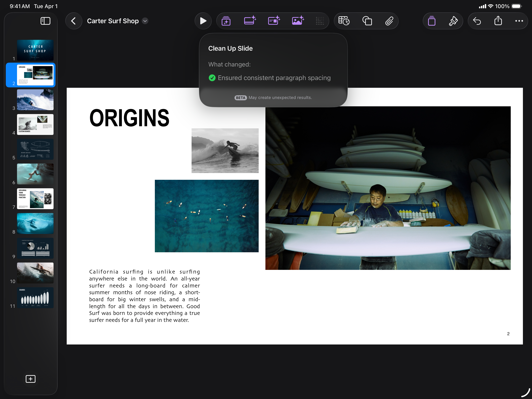Select slide 4 Custom Boards thumbnail
This screenshot has height=399, width=532.
[x=35, y=124]
